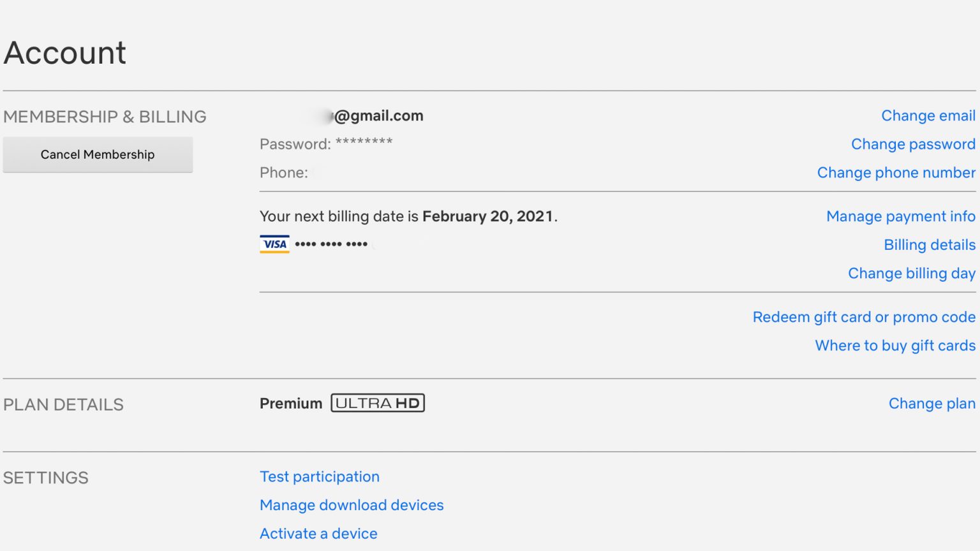
Task: Click the Ultra HD badge
Action: [x=378, y=403]
